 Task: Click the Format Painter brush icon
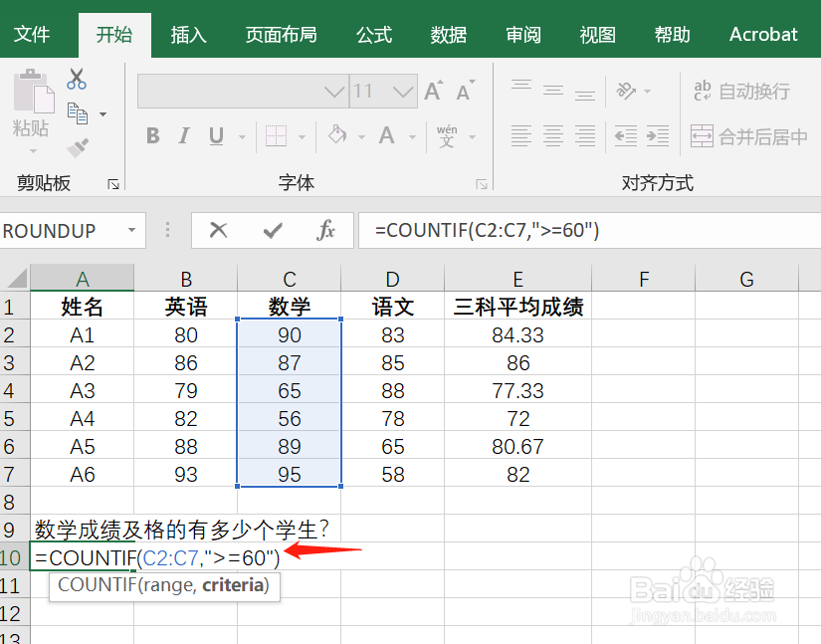(78, 147)
